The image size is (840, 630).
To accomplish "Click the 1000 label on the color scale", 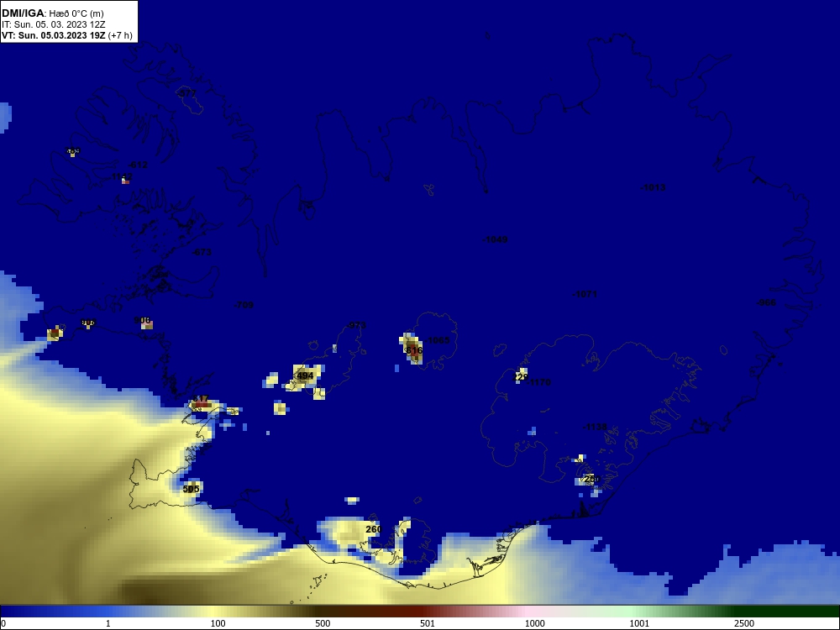I will (x=534, y=623).
